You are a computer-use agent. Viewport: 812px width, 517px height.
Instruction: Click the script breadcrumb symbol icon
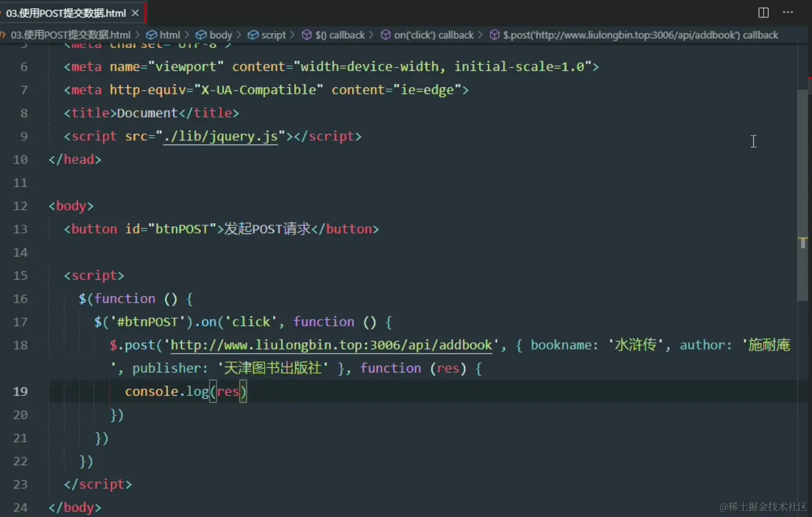click(253, 35)
